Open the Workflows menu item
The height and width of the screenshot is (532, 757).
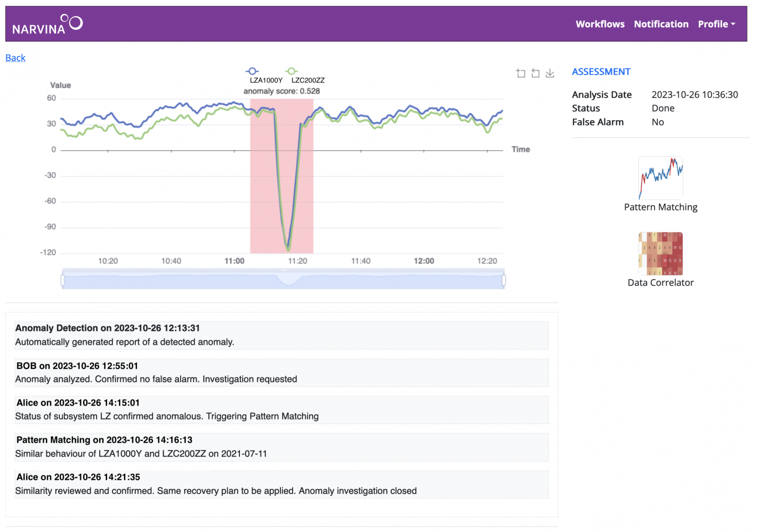click(x=600, y=24)
